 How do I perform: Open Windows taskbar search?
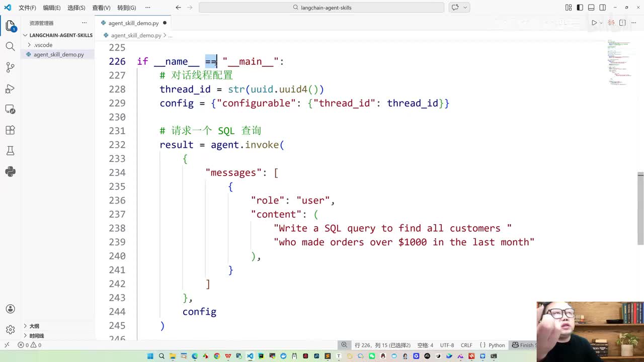click(162, 356)
